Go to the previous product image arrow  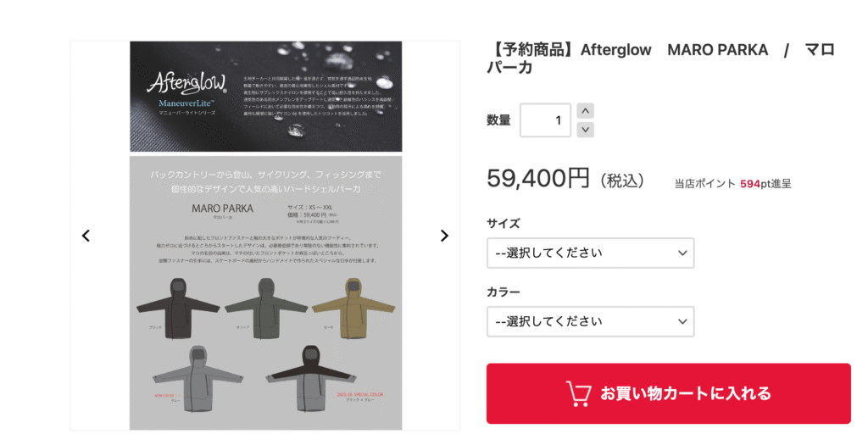86,236
